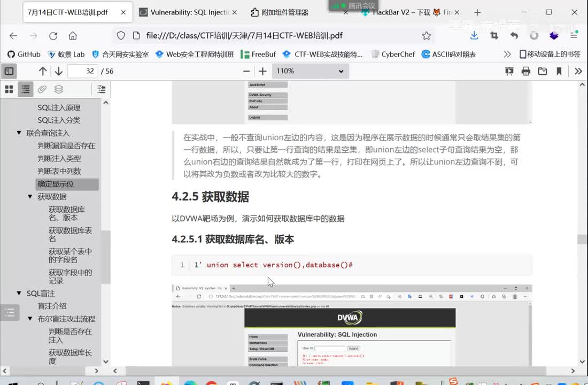Show page thumbnails view
The image size is (588, 385).
point(9,89)
